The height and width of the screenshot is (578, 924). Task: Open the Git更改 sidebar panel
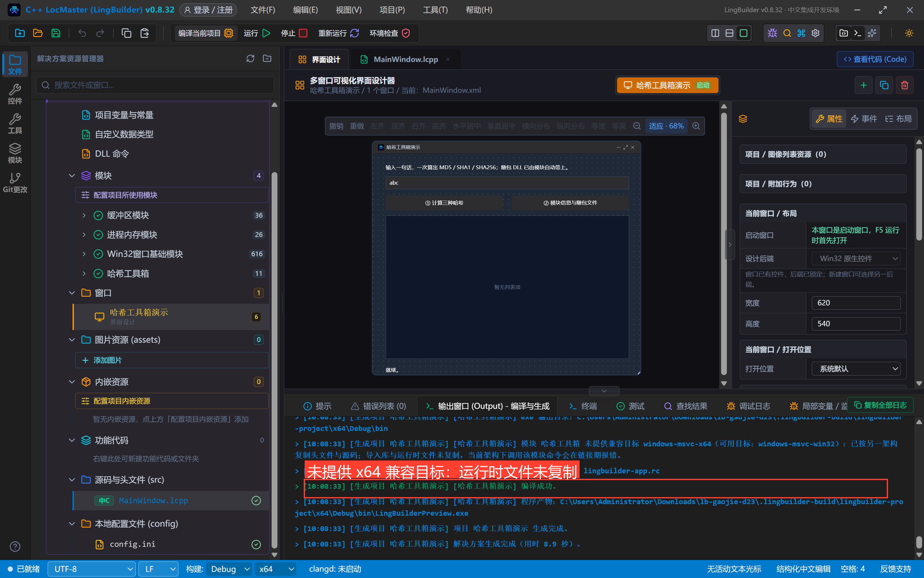pos(15,182)
